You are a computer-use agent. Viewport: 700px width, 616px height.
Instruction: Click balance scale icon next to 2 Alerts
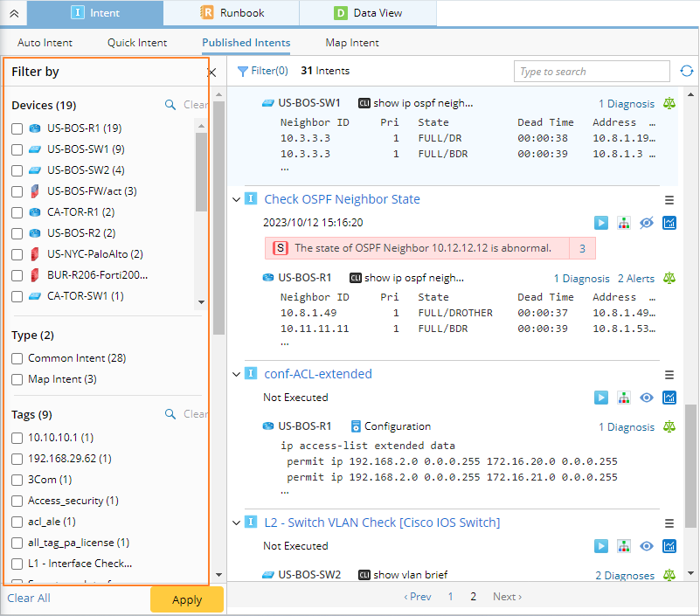pos(669,278)
